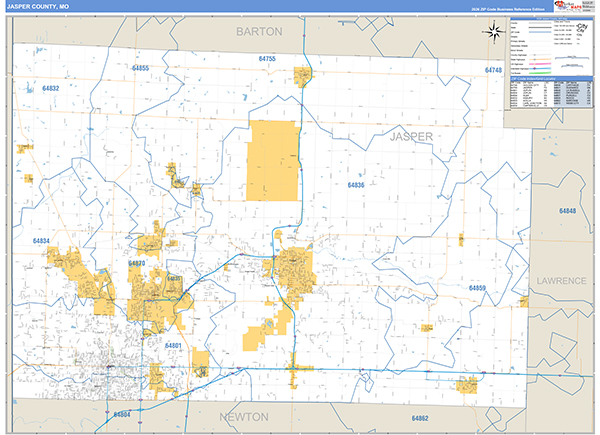
Task: Click ZIP code label 64848
Action: tap(567, 211)
